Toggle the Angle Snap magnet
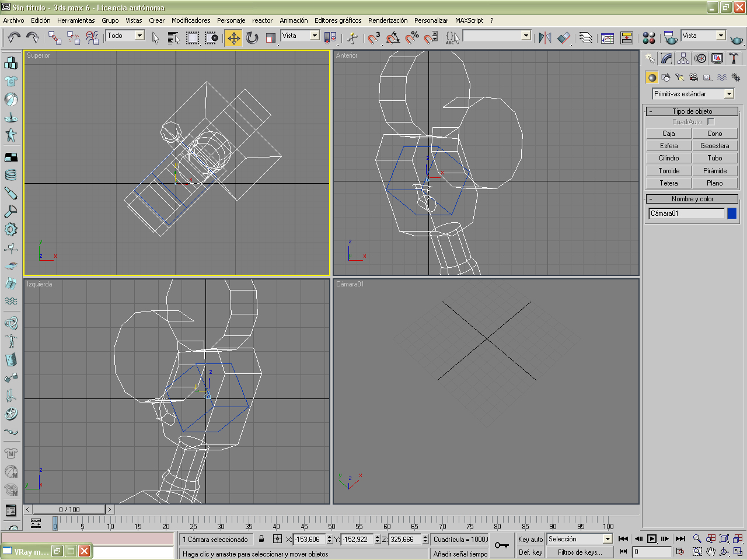This screenshot has width=747, height=560. pyautogui.click(x=393, y=38)
